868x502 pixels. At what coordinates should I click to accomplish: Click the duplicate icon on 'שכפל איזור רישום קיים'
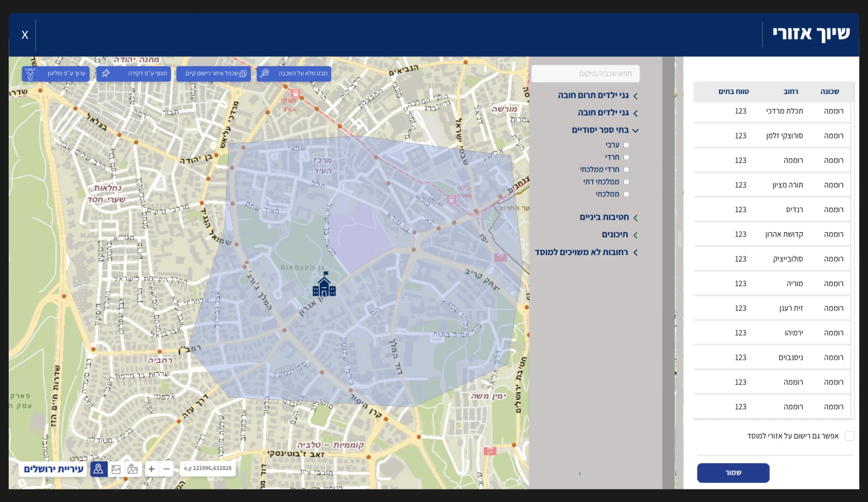point(243,73)
